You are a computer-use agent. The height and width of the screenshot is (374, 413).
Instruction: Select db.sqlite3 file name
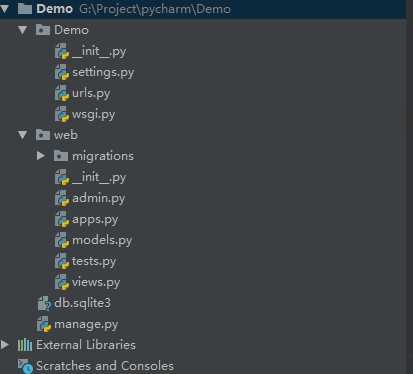click(82, 303)
